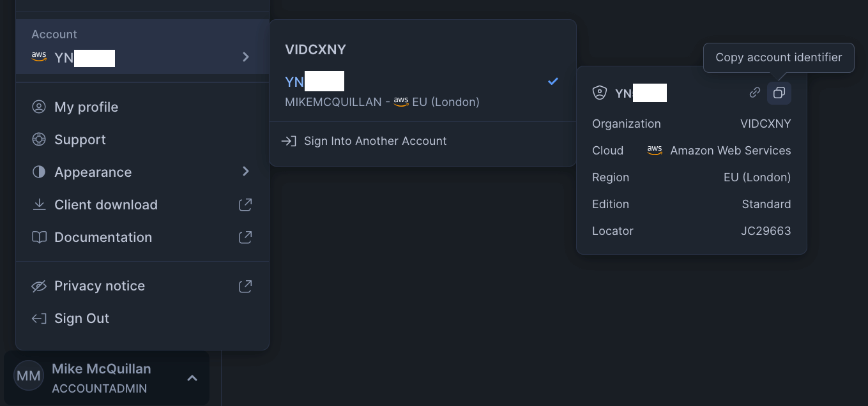
Task: Click the copy account URL link icon
Action: [x=755, y=93]
